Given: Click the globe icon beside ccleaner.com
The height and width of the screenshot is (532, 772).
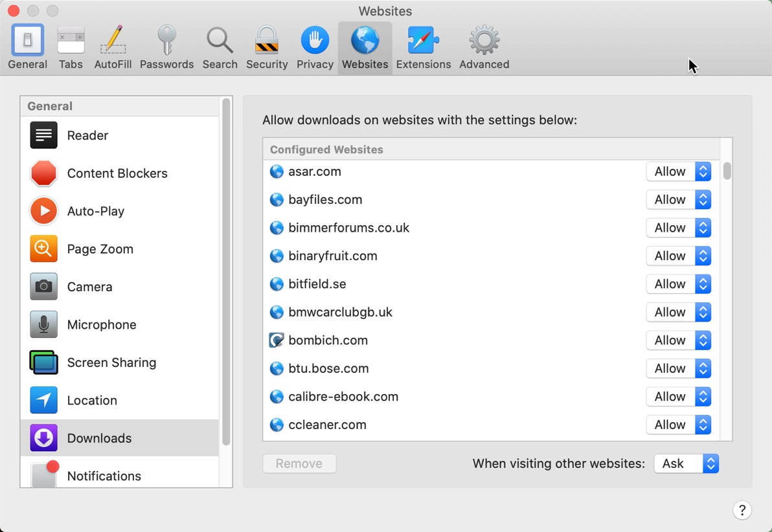Looking at the screenshot, I should 277,424.
